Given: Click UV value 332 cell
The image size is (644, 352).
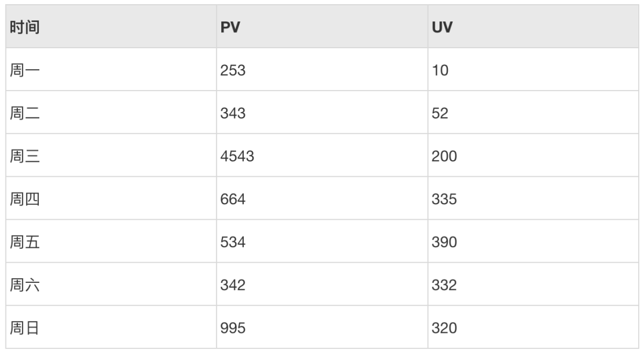Looking at the screenshot, I should click(533, 284).
